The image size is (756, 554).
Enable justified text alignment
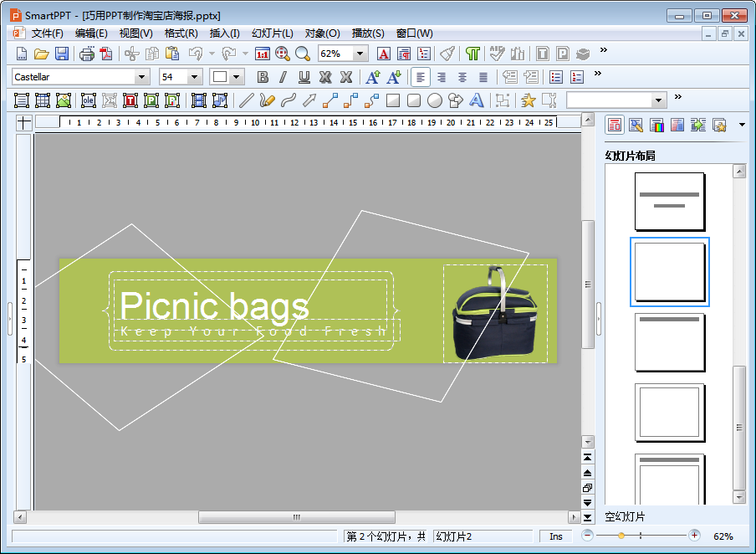point(483,77)
